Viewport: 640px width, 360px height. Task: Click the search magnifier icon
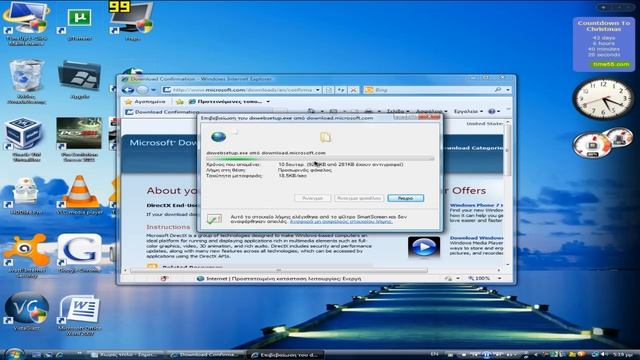(498, 90)
